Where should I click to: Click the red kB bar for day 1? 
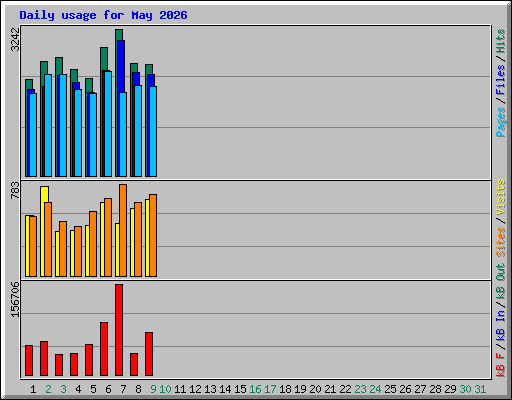pos(29,361)
